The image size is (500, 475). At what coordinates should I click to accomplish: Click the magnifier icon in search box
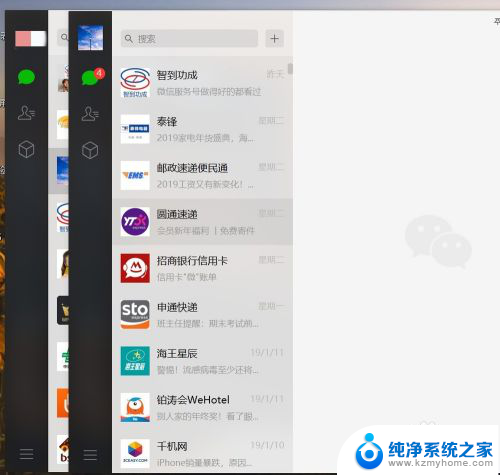[x=129, y=39]
